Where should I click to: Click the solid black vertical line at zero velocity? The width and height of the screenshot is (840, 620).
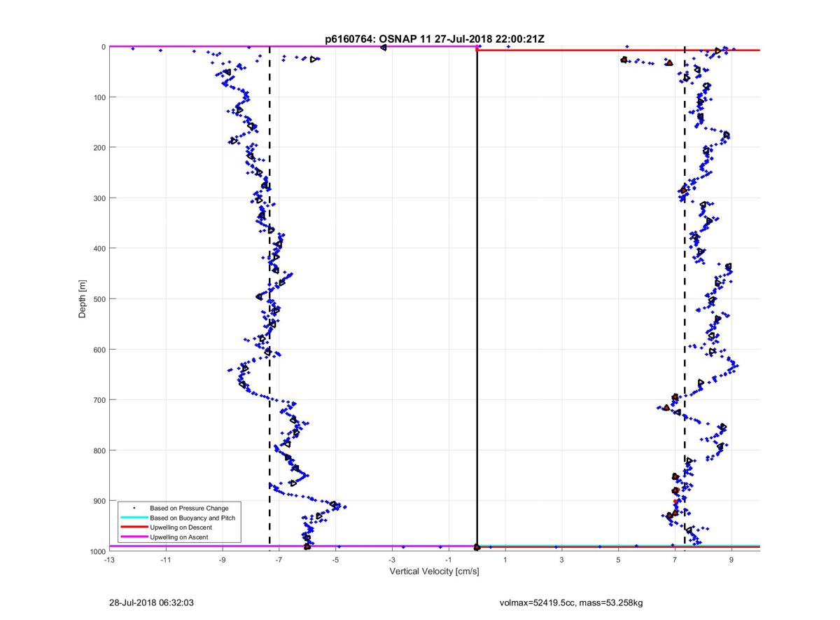click(x=477, y=298)
